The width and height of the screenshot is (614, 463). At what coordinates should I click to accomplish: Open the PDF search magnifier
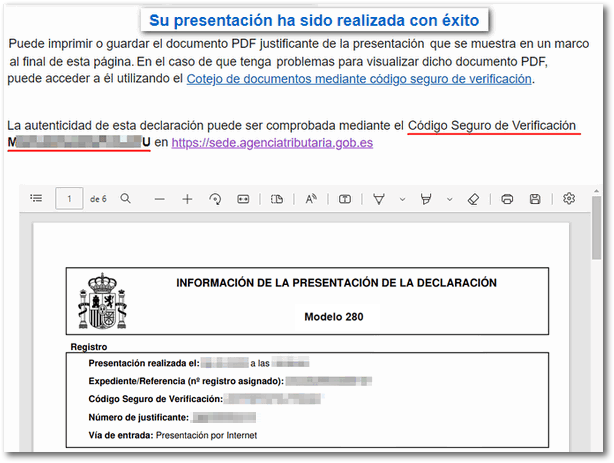(x=126, y=199)
